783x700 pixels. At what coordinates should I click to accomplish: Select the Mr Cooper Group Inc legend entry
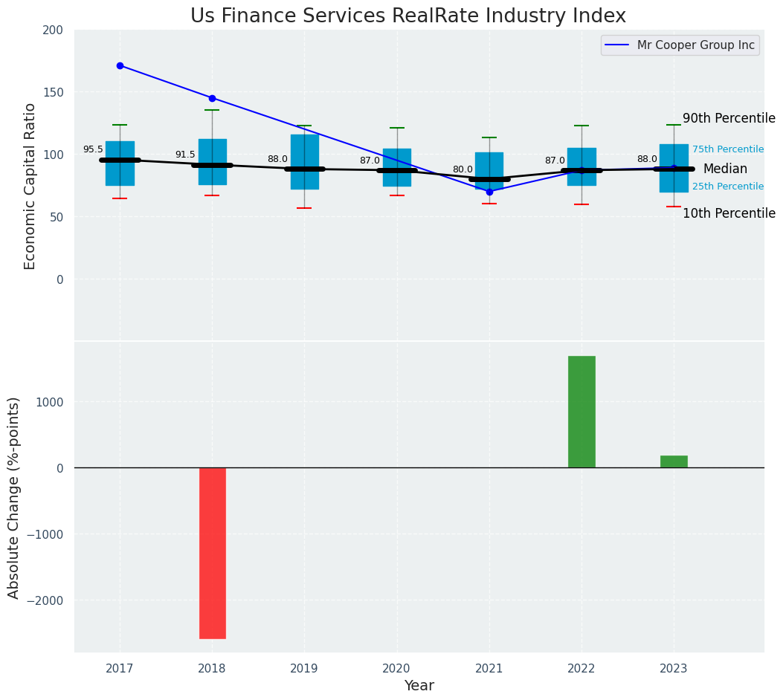[x=680, y=45]
